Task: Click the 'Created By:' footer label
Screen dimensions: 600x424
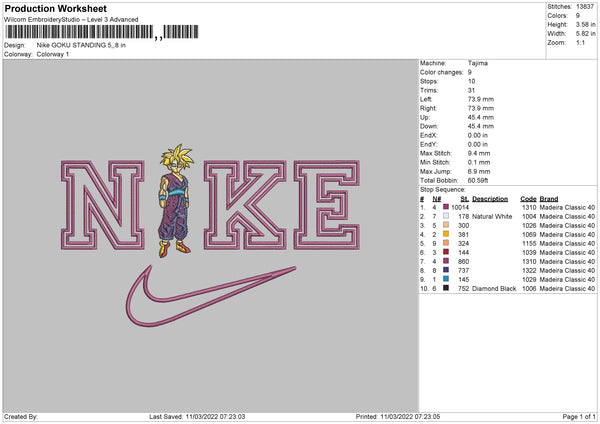Action: coord(21,417)
